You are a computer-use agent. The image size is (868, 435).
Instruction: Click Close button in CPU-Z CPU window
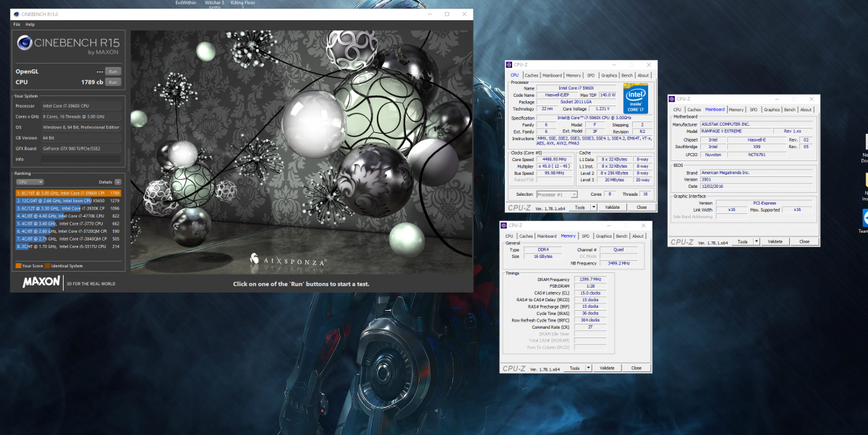click(x=641, y=207)
